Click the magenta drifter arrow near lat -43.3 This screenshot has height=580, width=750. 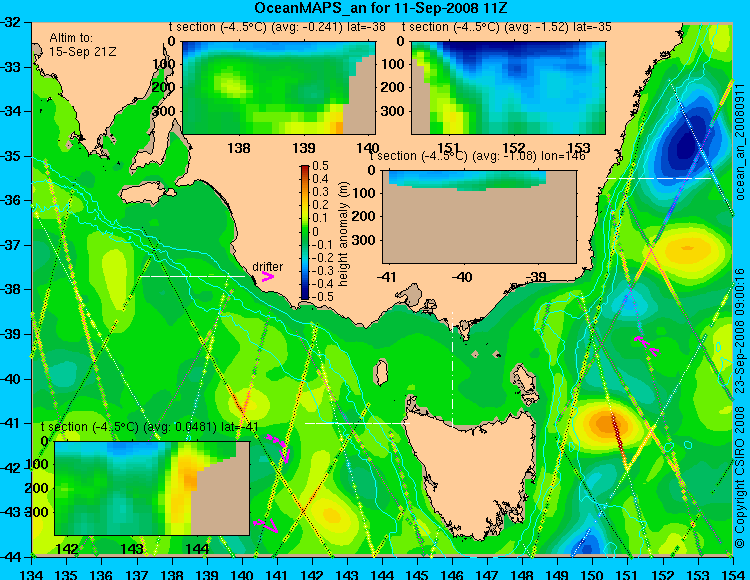[266, 525]
